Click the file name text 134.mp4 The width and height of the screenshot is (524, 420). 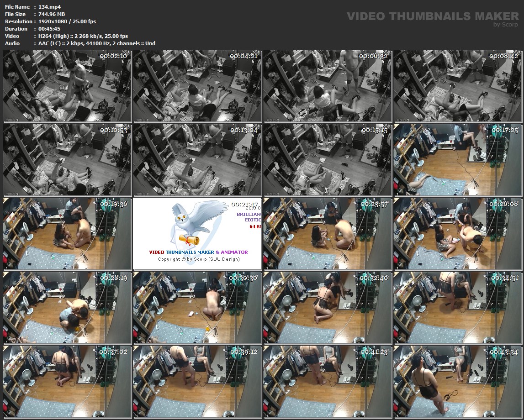click(49, 7)
